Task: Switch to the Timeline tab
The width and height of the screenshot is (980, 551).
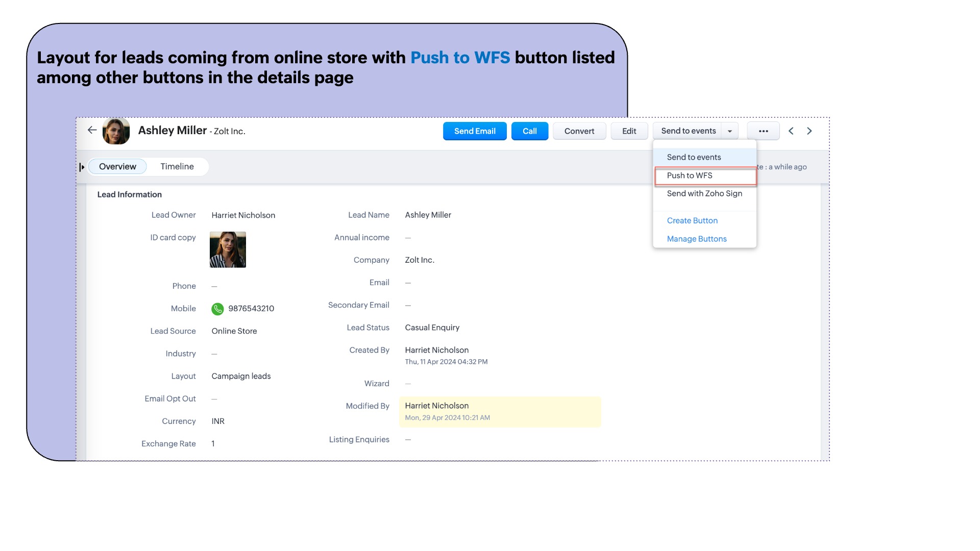Action: pos(177,166)
